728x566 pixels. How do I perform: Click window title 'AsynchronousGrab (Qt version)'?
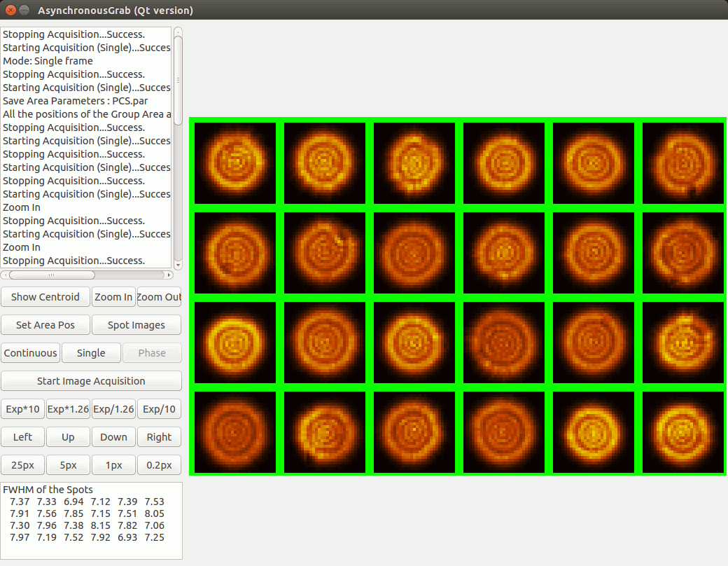[x=115, y=11]
